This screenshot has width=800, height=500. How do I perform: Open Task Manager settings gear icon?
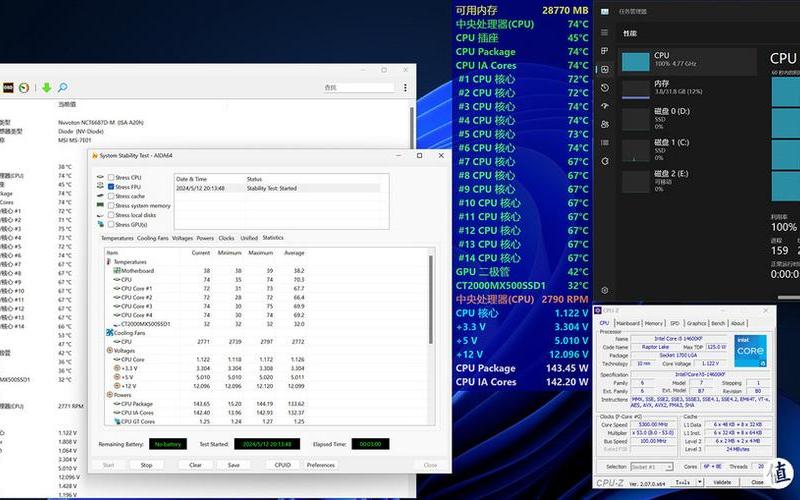(x=605, y=290)
